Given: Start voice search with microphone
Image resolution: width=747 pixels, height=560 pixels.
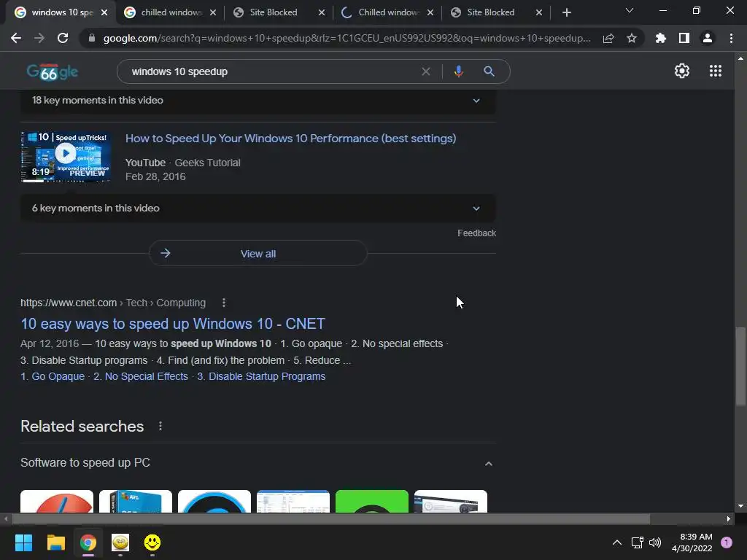Looking at the screenshot, I should click(x=458, y=71).
